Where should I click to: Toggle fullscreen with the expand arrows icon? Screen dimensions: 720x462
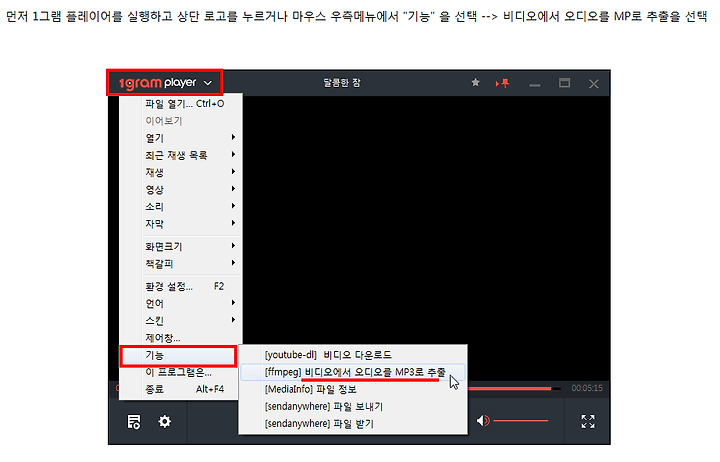(588, 421)
